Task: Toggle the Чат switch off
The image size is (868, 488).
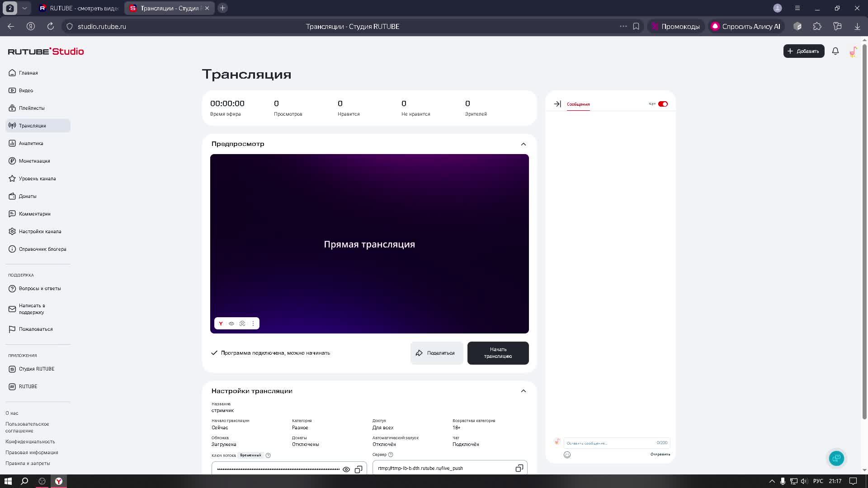Action: click(x=663, y=104)
